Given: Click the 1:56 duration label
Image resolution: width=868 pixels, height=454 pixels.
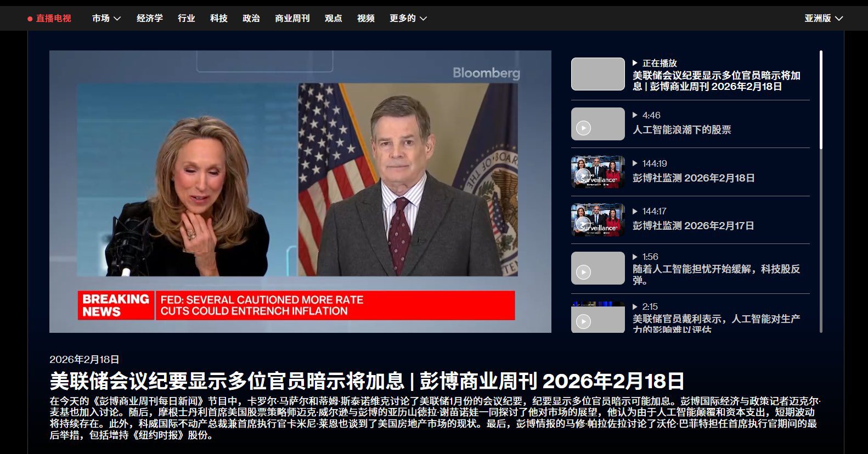Looking at the screenshot, I should coord(650,257).
